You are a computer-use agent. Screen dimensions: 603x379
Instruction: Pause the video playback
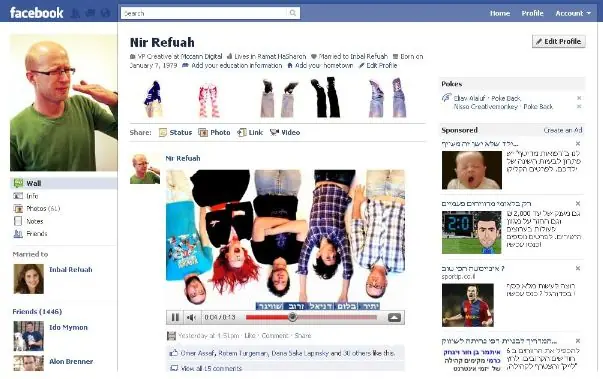click(175, 317)
